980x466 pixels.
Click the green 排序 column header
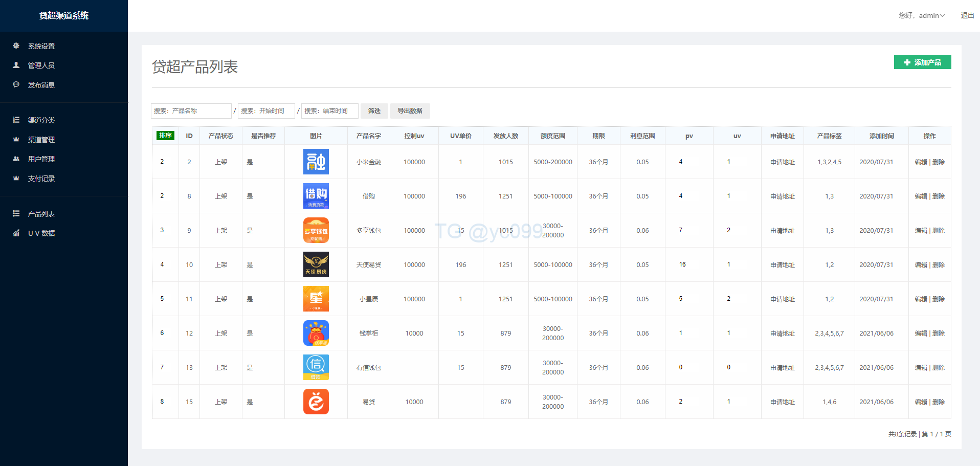click(165, 136)
